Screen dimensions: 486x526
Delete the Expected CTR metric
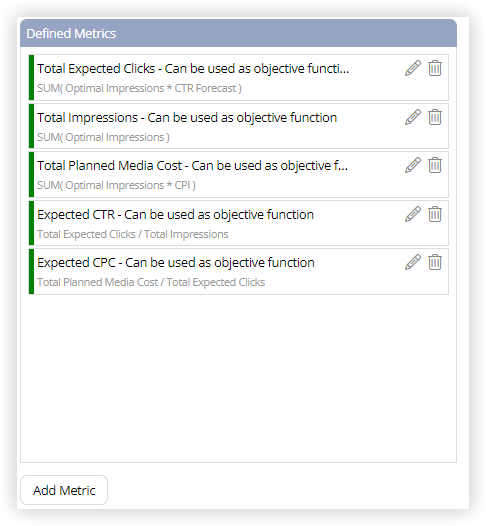[435, 214]
